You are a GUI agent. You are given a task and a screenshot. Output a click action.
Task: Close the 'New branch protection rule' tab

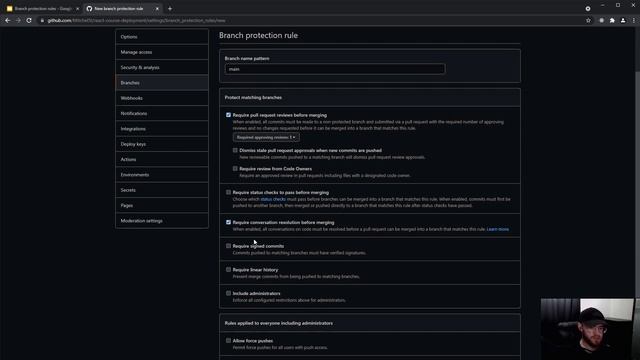[x=157, y=9]
